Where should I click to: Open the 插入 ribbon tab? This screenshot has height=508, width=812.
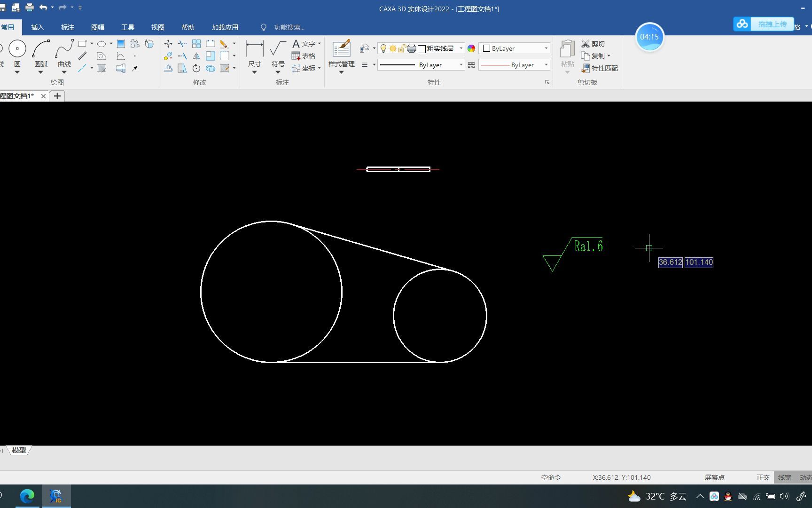37,27
